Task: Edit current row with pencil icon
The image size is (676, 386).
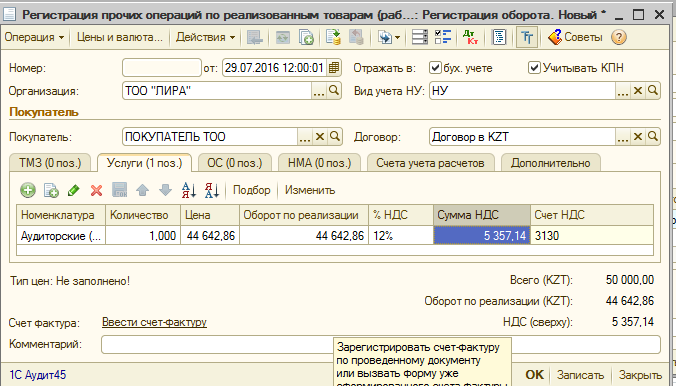Action: (x=74, y=190)
